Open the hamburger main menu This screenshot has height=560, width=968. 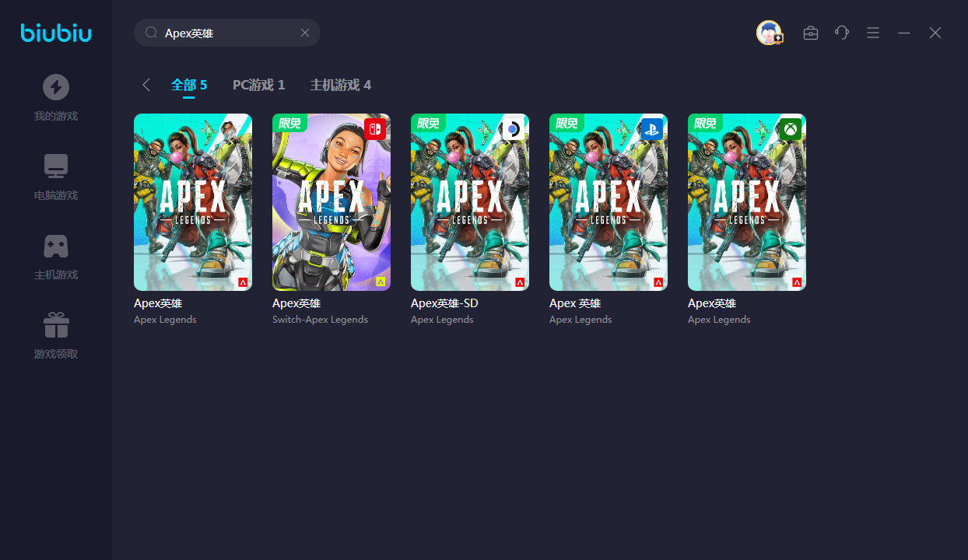[x=873, y=33]
